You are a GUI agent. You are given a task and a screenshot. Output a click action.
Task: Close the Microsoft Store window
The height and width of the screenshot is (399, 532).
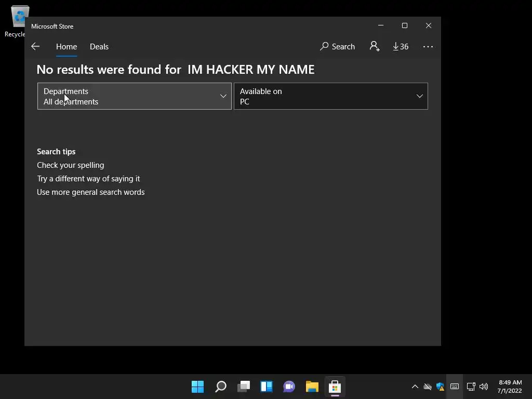pos(429,25)
